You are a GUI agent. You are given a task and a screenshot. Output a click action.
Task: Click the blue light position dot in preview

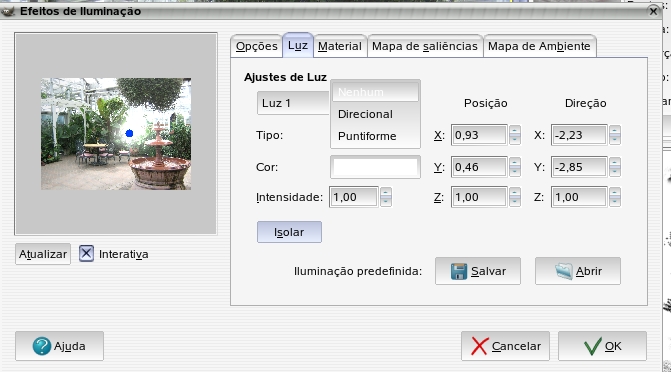click(129, 134)
